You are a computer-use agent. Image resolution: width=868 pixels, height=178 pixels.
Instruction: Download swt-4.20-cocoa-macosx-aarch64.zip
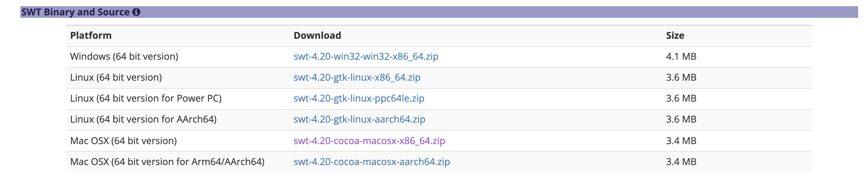(371, 161)
